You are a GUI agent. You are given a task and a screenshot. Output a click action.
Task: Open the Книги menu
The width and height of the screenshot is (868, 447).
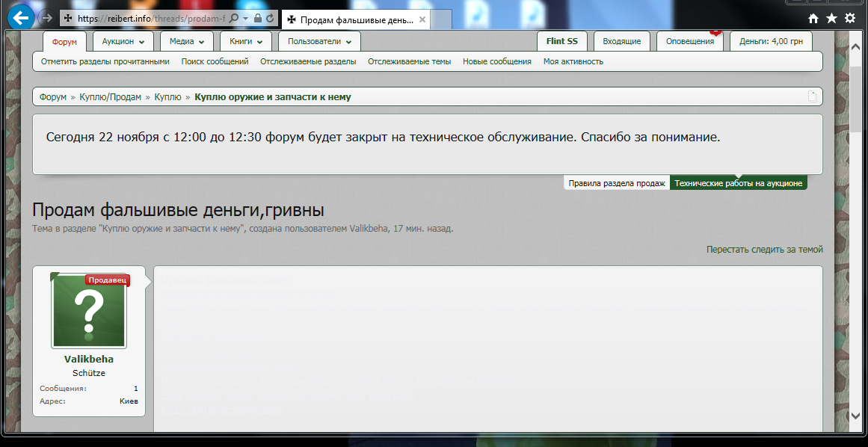tap(246, 41)
